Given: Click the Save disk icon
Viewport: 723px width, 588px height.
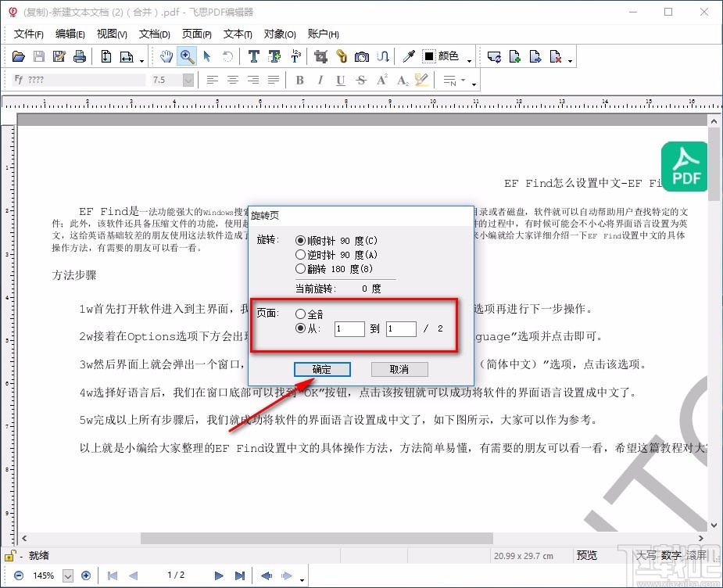Looking at the screenshot, I should tap(39, 57).
